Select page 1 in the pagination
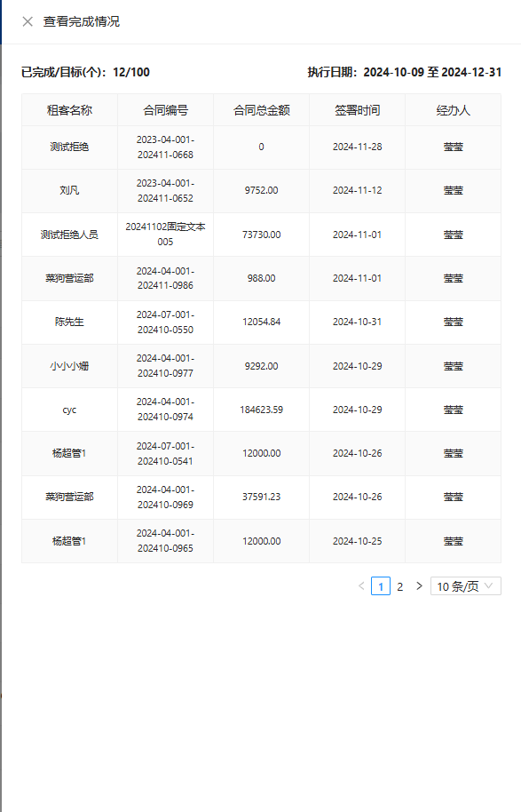Viewport: 521px width, 812px height. point(381,586)
